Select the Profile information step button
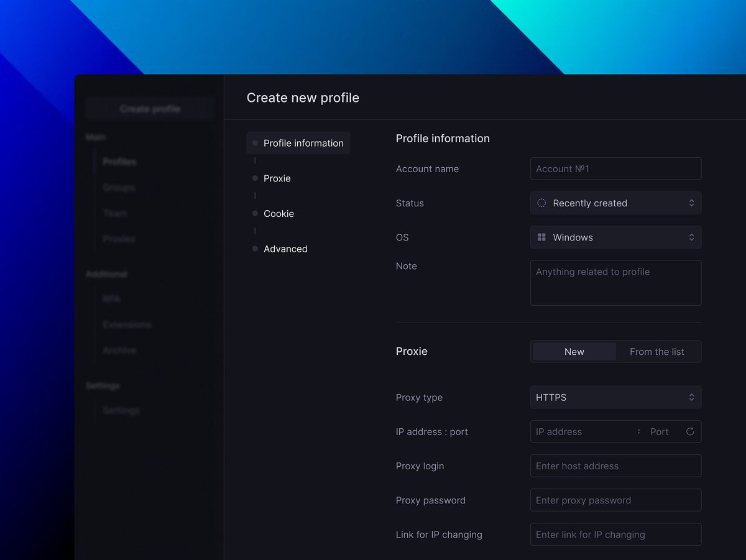The height and width of the screenshot is (560, 746). 298,143
